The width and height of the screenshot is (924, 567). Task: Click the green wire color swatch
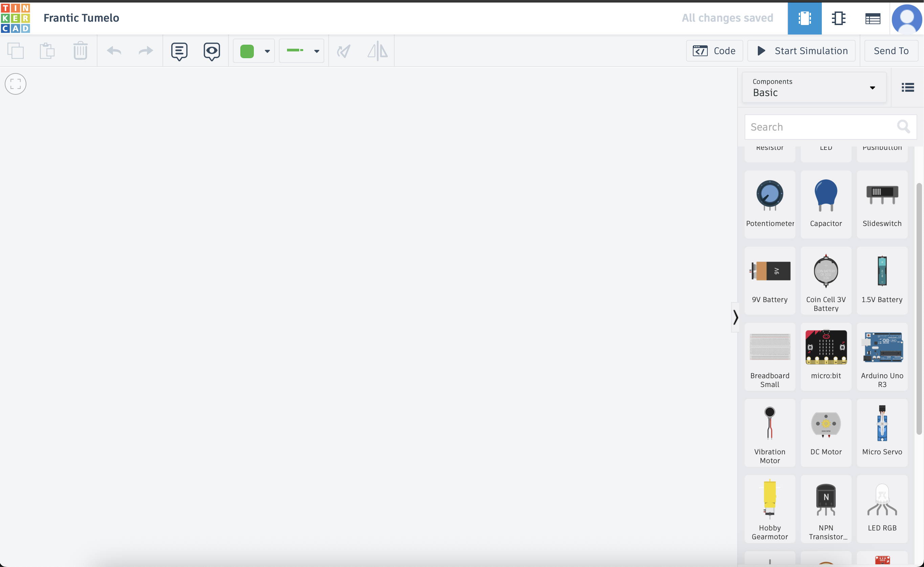(x=247, y=51)
